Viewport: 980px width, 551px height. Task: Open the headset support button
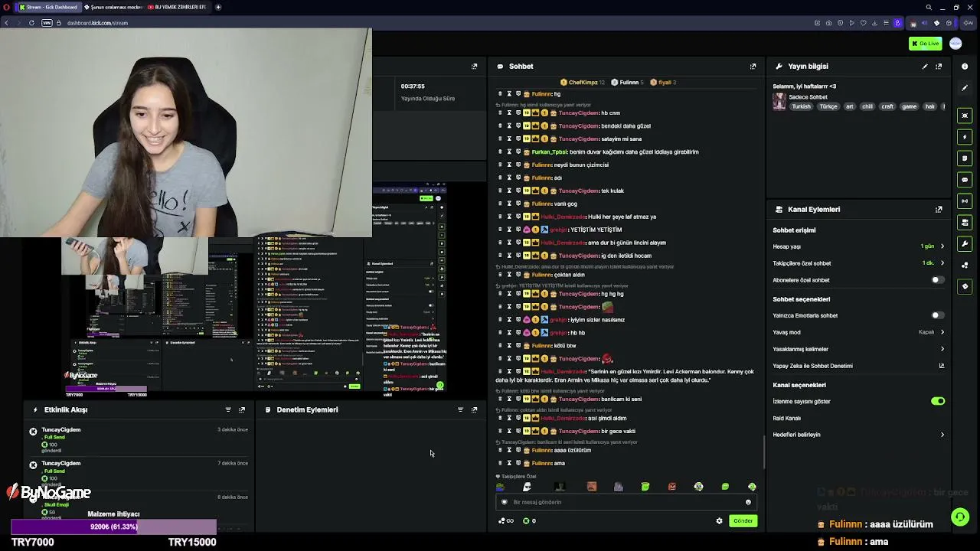[x=959, y=517]
